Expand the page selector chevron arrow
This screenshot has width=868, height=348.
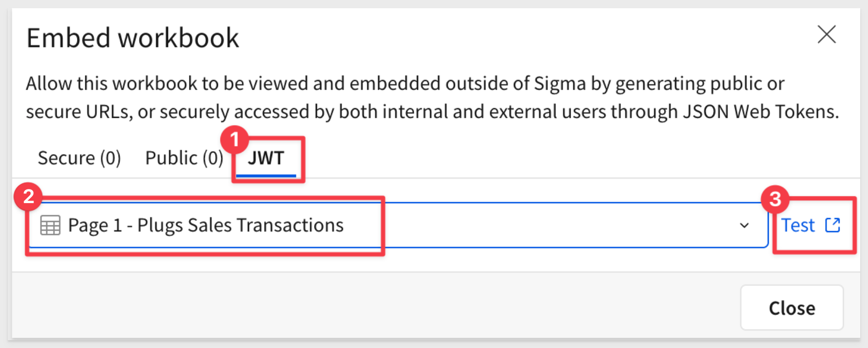[x=744, y=225]
